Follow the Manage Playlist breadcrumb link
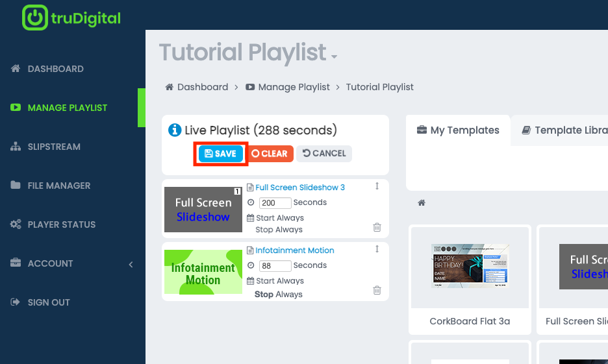The height and width of the screenshot is (364, 608). point(294,87)
